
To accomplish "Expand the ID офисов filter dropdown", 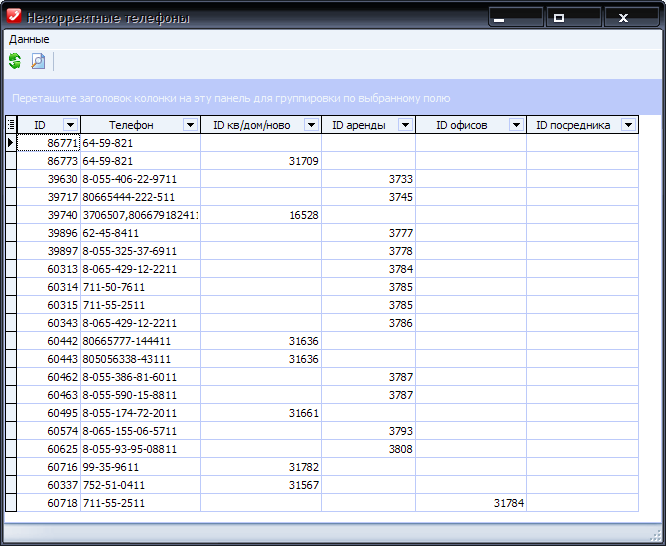I will (516, 125).
